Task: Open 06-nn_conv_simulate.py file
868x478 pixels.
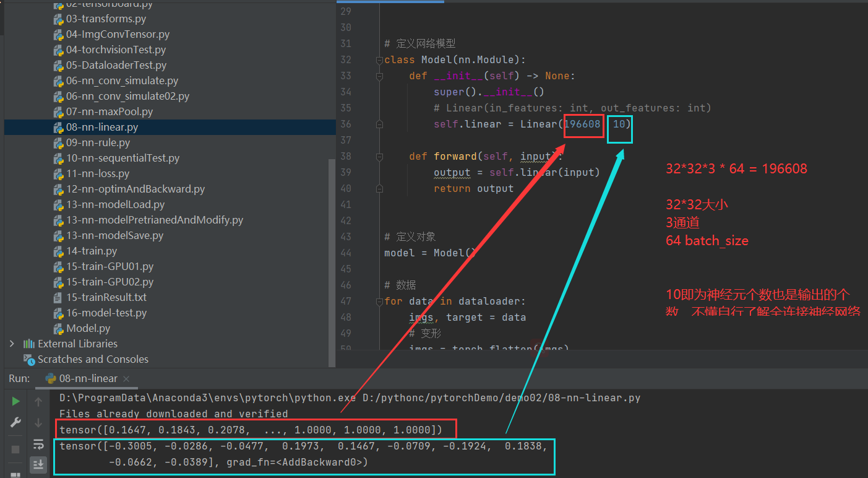Action: 122,80
